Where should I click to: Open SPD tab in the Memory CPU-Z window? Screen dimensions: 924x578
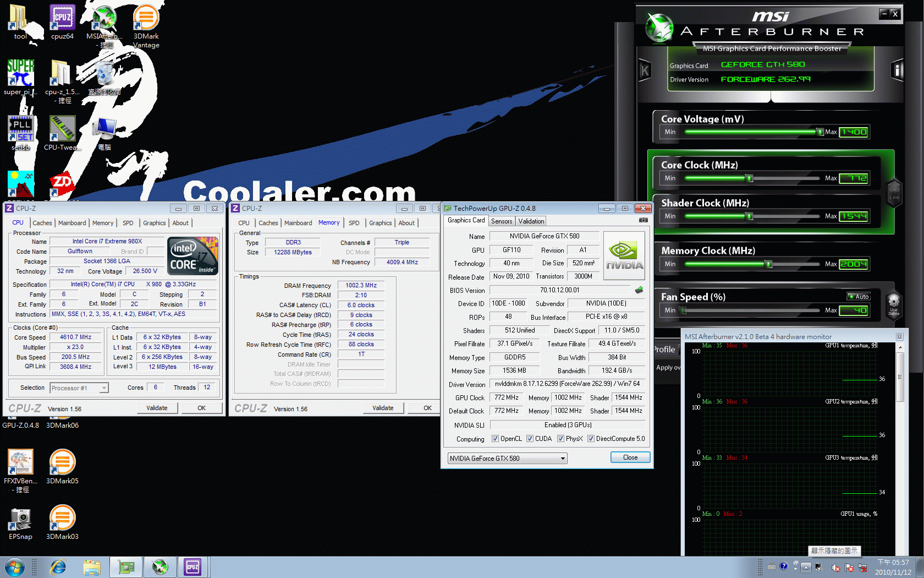(x=354, y=223)
